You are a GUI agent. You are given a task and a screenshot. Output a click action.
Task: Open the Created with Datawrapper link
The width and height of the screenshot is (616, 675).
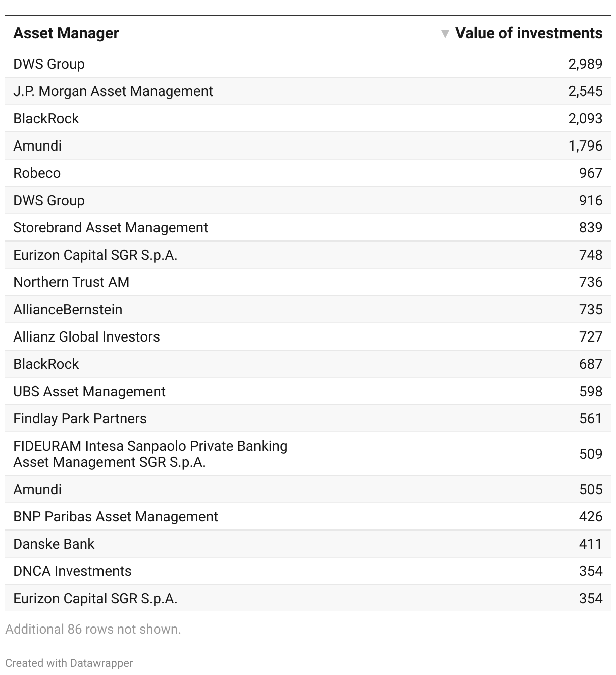click(69, 663)
